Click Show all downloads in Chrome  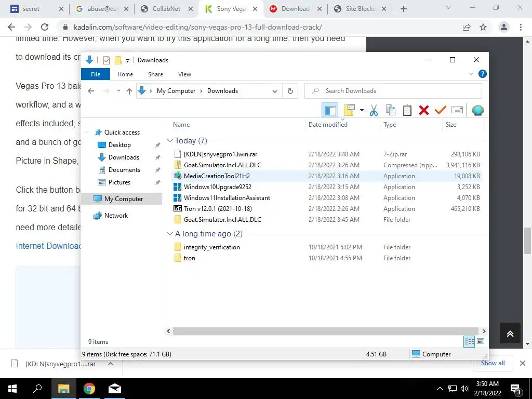pos(493,363)
